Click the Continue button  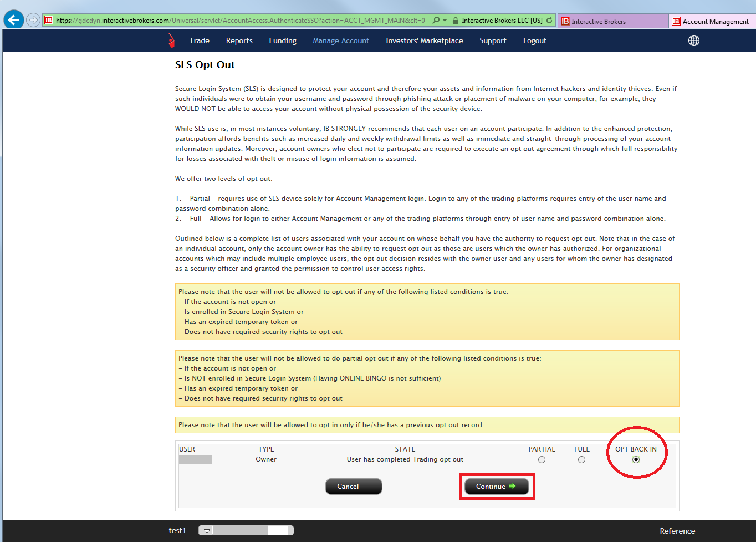pyautogui.click(x=497, y=486)
